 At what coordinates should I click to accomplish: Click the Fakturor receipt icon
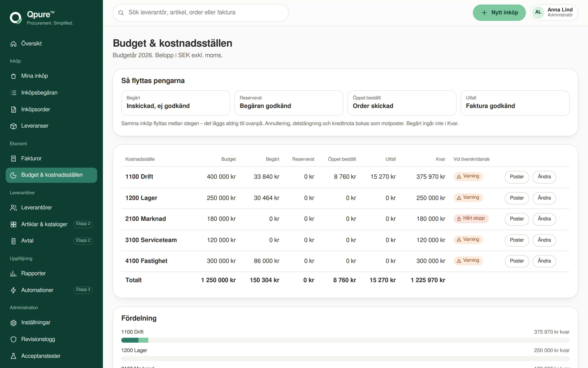[x=13, y=159]
